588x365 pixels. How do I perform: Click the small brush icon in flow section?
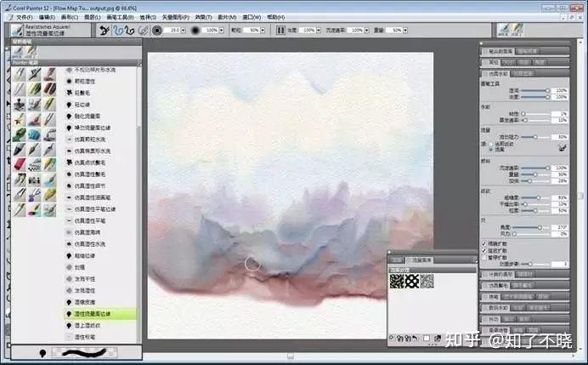(x=563, y=147)
